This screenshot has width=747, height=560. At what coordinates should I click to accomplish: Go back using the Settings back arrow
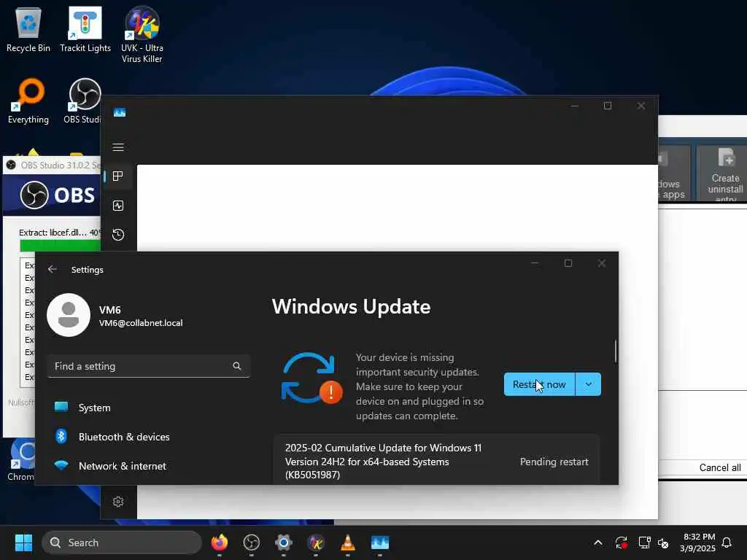53,269
